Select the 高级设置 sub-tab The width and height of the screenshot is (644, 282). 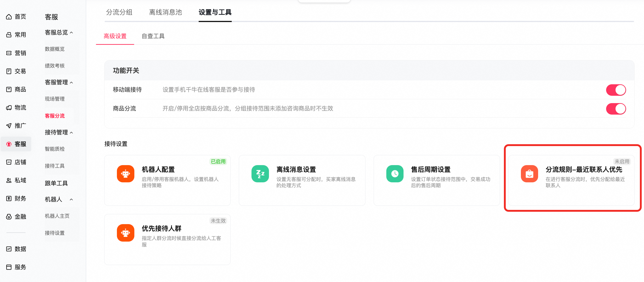coord(115,36)
